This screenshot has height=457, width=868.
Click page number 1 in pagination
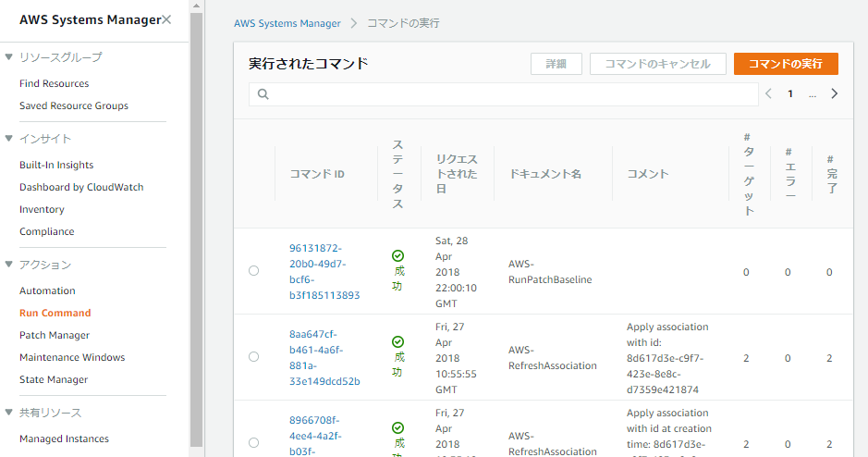click(790, 94)
